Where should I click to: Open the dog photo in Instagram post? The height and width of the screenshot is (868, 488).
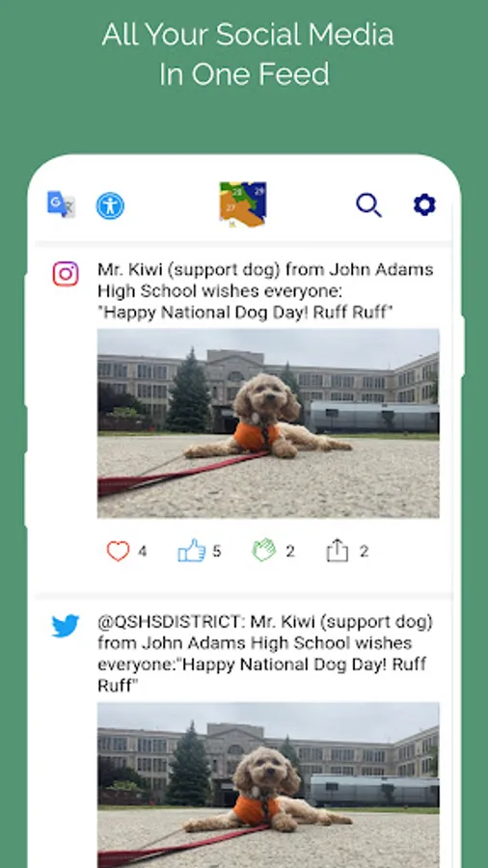[x=268, y=423]
